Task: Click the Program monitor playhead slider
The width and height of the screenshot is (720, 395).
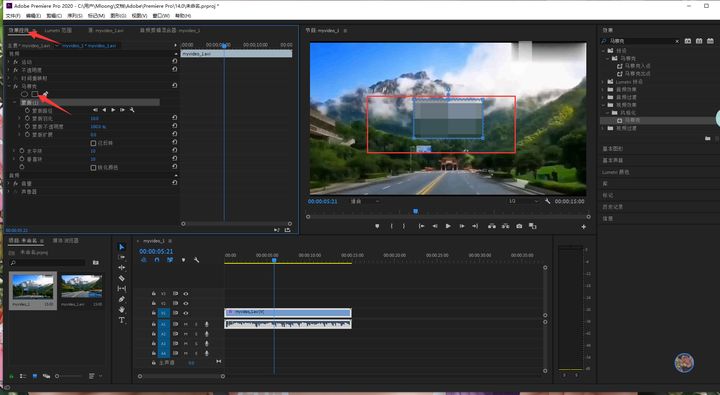Action: point(416,211)
